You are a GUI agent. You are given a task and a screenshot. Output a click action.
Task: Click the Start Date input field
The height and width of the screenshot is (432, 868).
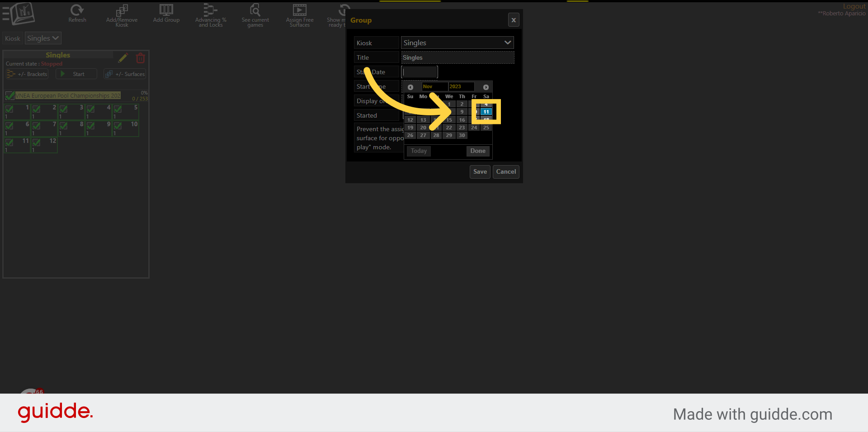point(419,71)
